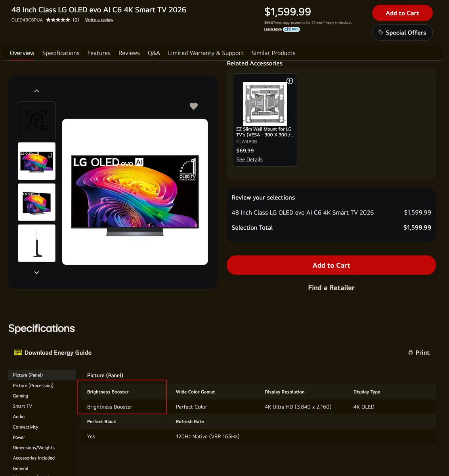The height and width of the screenshot is (476, 449).
Task: Click 4K Ultra HD (3,840 x 2,160) value
Action: (x=298, y=407)
